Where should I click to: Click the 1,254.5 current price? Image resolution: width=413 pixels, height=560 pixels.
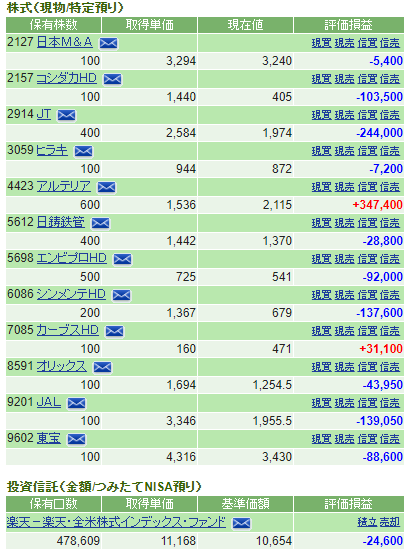point(272,385)
